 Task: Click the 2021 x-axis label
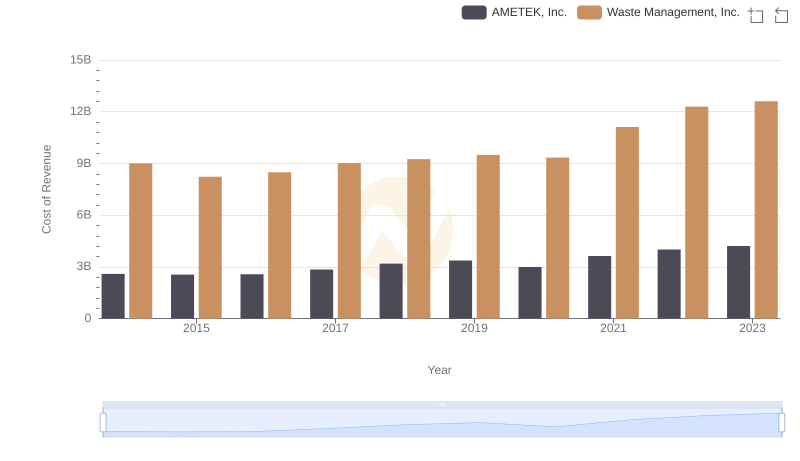pos(613,328)
